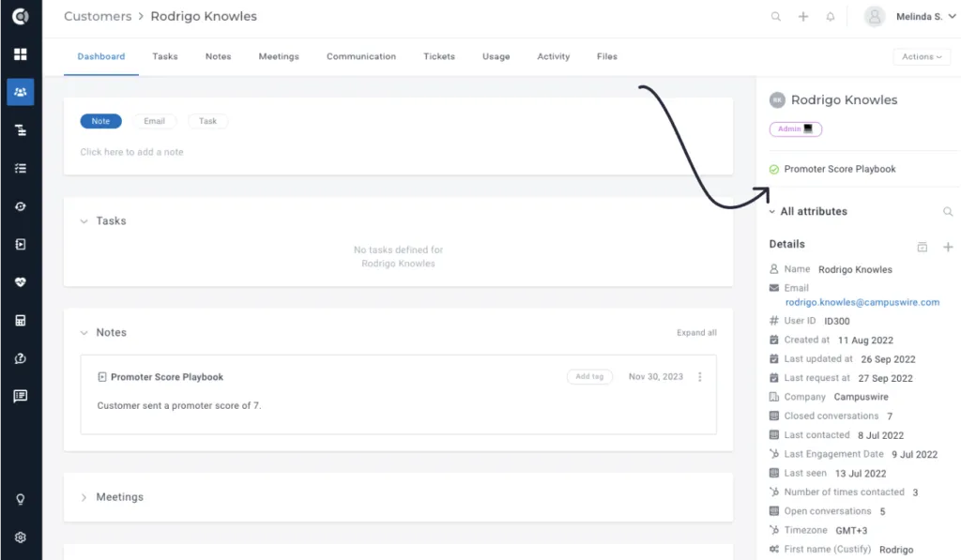Open the three-dot menu on the note
This screenshot has height=560, width=961.
tap(700, 377)
